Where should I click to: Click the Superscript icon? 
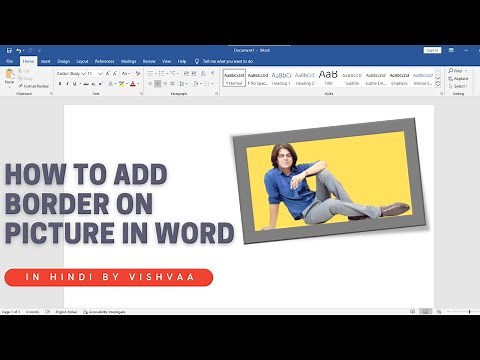point(100,84)
